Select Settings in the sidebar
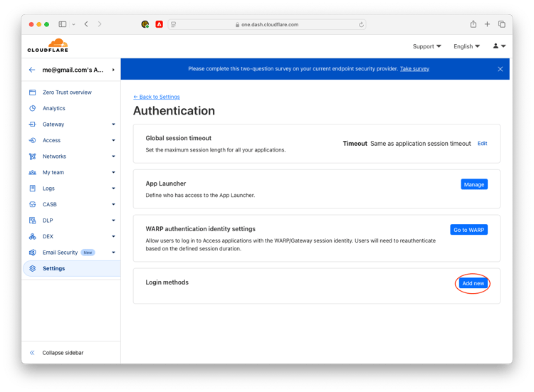The width and height of the screenshot is (534, 392). click(x=71, y=268)
